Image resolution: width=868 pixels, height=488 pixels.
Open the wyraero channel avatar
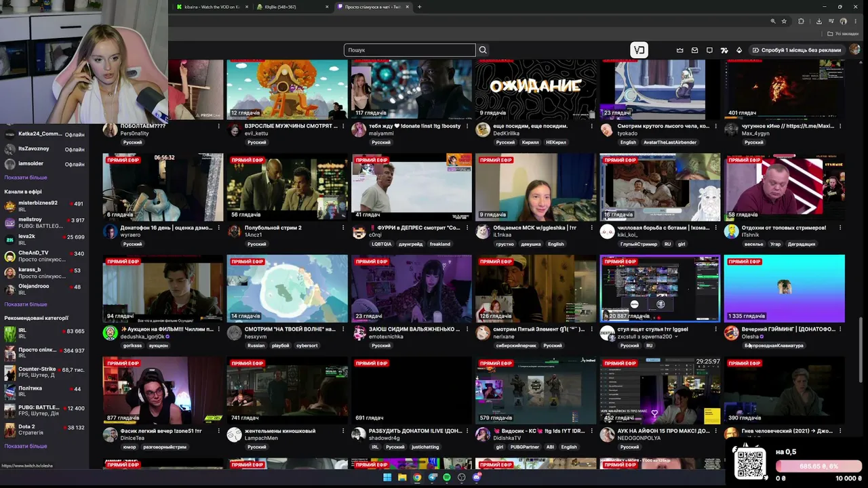110,232
